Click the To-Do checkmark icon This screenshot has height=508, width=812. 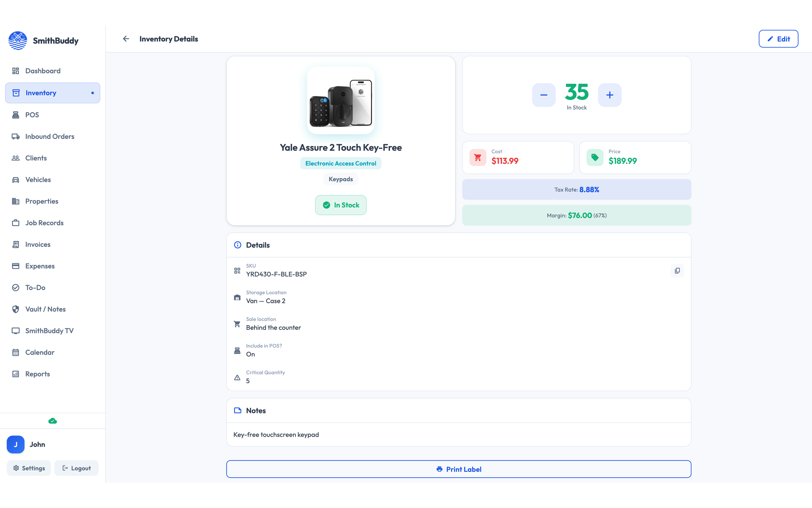point(16,288)
